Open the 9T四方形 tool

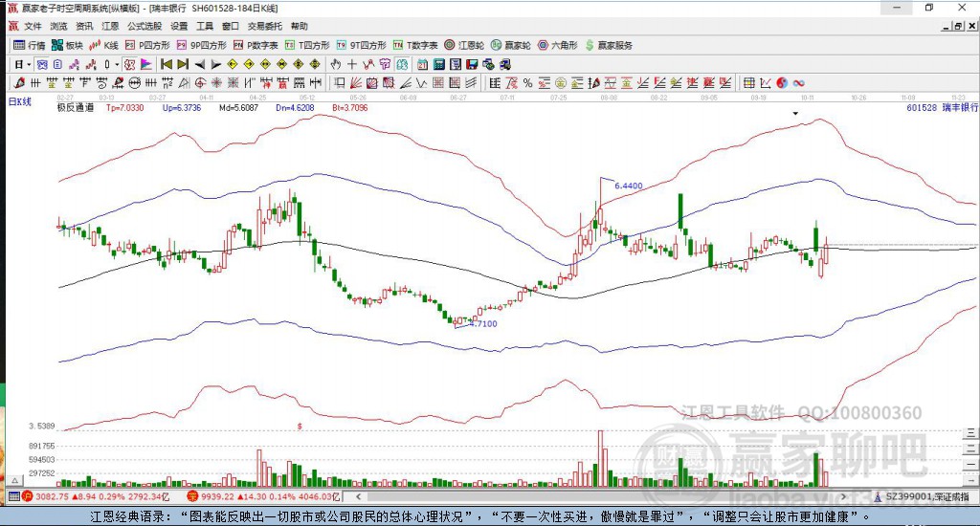[x=361, y=45]
